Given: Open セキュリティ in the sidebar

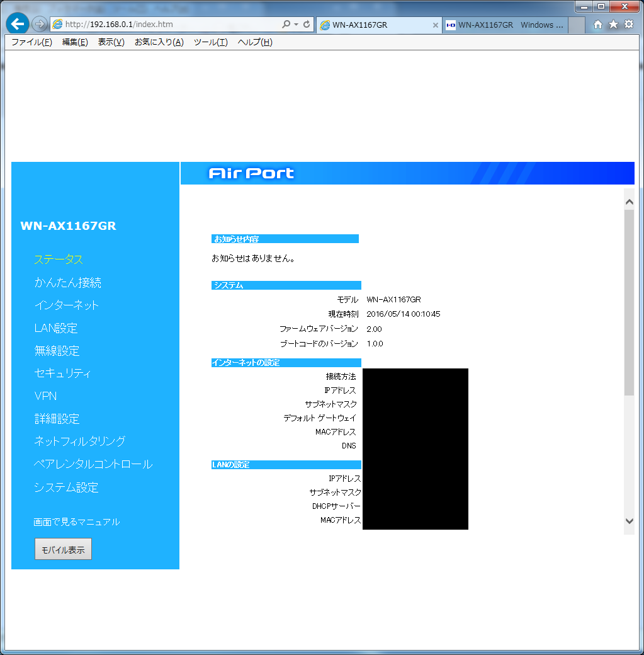Looking at the screenshot, I should click(x=62, y=373).
